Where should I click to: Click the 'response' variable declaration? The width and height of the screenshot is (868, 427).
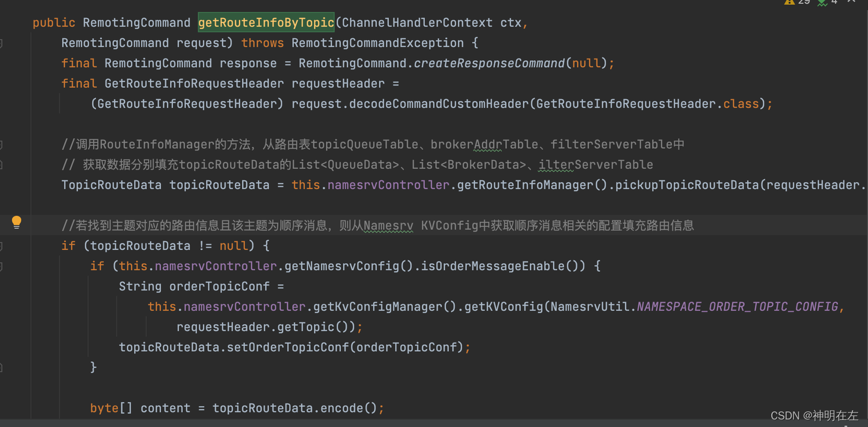click(249, 64)
